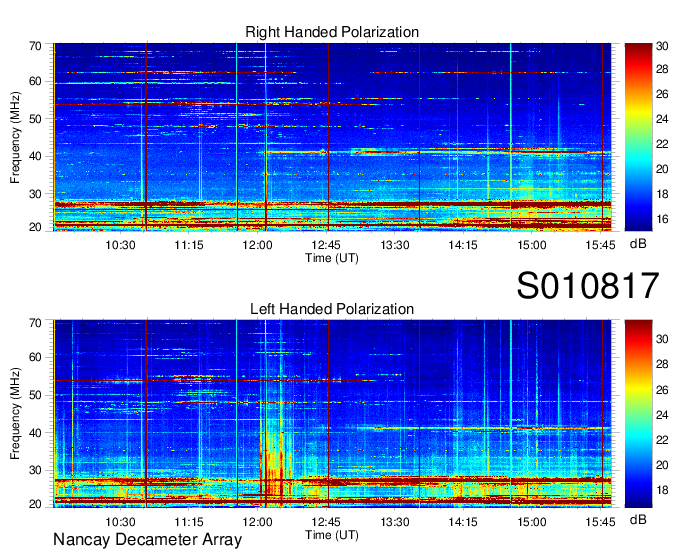Viewport: 680px width, 552px height.
Task: Click 11:15 time tick under upper plot
Action: coord(189,245)
